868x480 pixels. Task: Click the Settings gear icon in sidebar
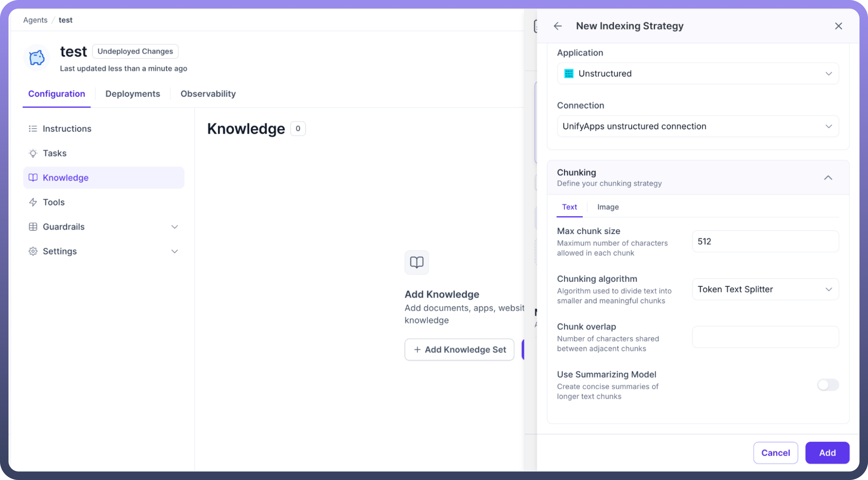coord(33,251)
